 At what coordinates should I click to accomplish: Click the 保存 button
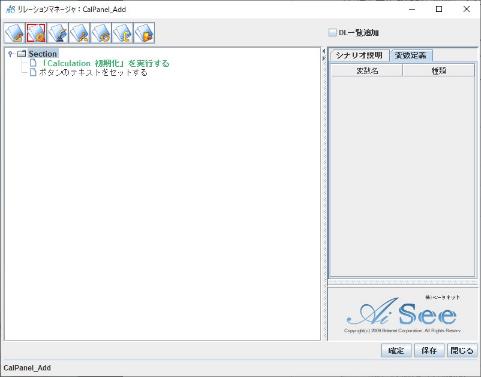pos(429,351)
